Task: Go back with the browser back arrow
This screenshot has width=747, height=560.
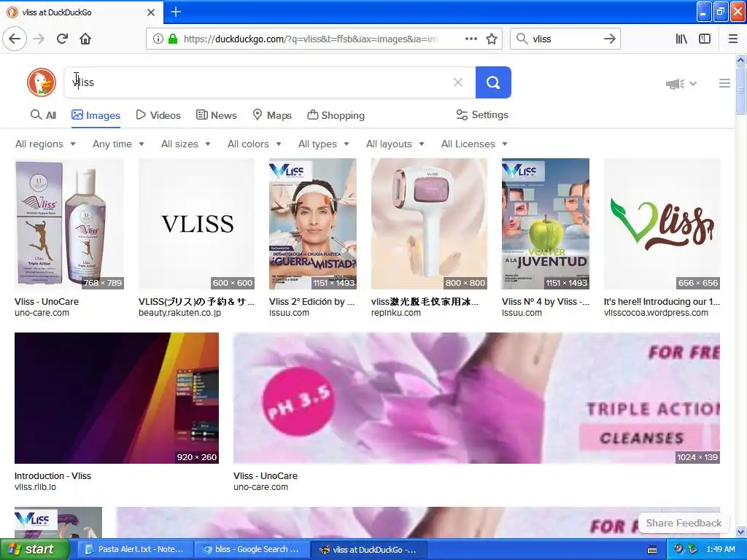Action: (x=15, y=39)
